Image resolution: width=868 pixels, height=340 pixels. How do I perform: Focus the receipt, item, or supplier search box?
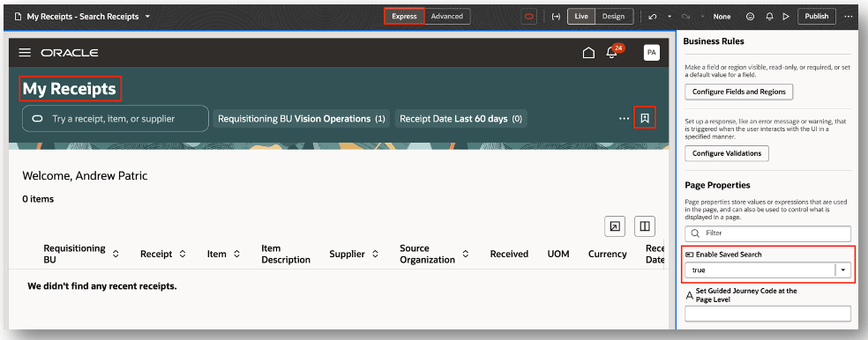116,118
